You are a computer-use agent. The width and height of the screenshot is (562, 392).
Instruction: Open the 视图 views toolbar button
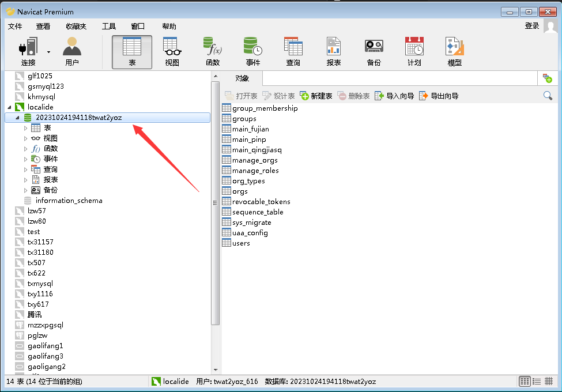click(172, 52)
